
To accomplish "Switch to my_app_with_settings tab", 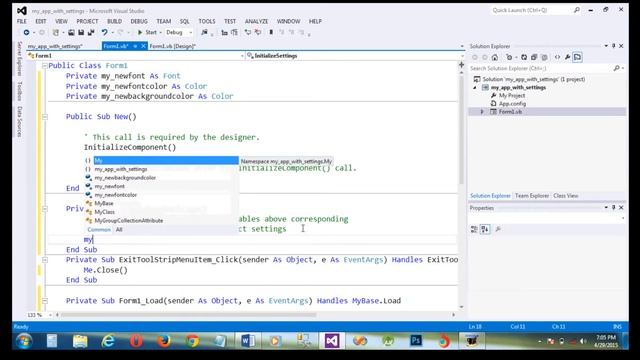I will click(55, 46).
